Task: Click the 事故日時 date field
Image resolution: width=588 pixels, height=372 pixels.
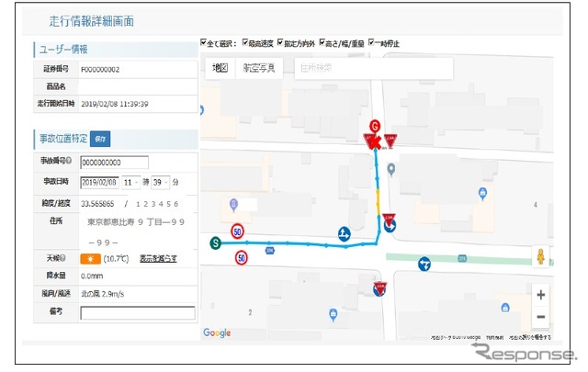Action: pyautogui.click(x=100, y=182)
